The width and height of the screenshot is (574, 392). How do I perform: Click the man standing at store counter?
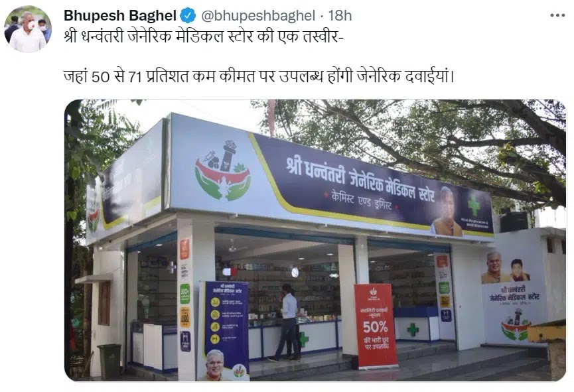(288, 322)
